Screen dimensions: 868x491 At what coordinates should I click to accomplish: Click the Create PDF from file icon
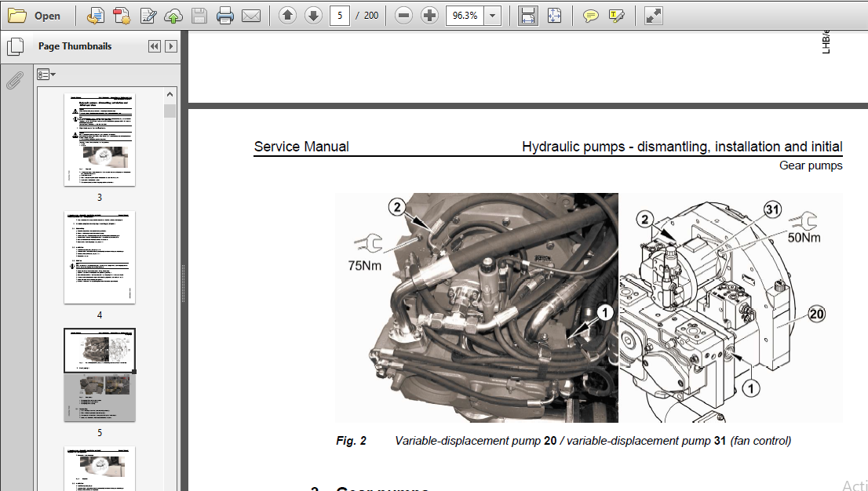[96, 16]
